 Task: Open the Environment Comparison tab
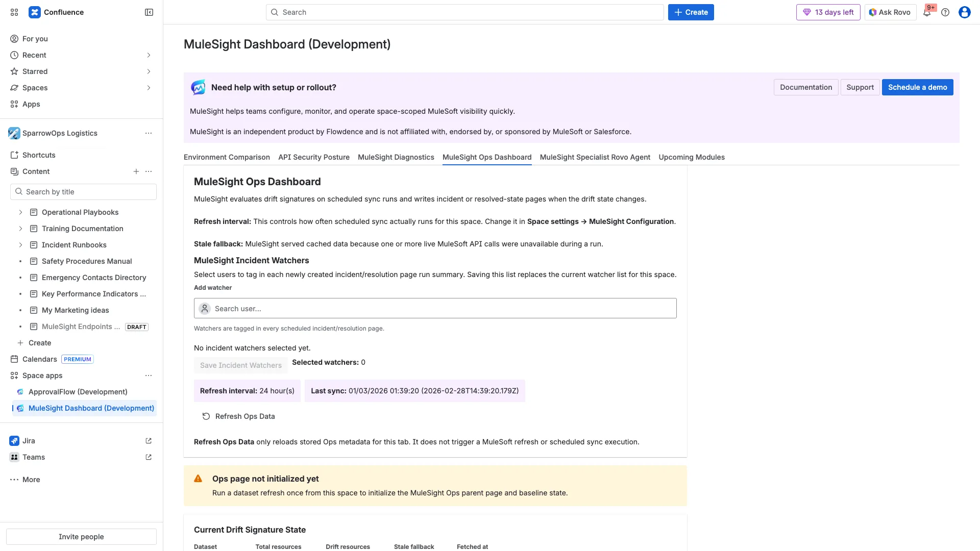[227, 157]
